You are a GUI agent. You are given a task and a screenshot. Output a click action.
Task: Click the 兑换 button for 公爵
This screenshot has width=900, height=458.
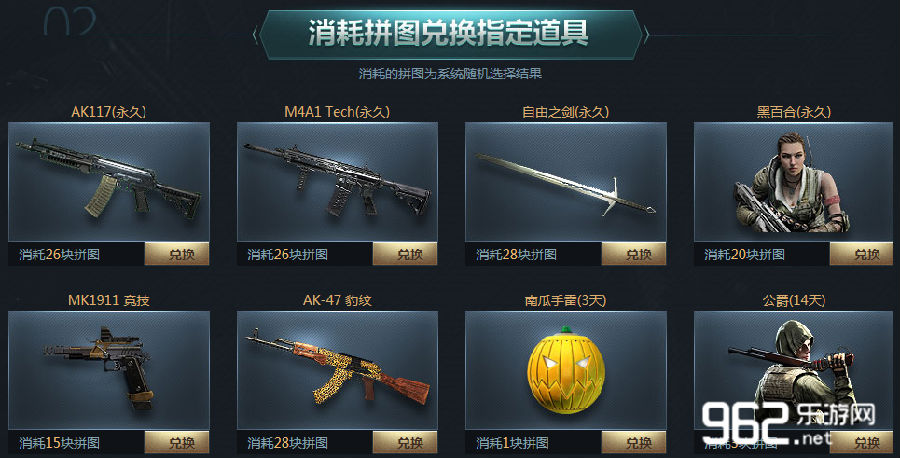point(861,442)
